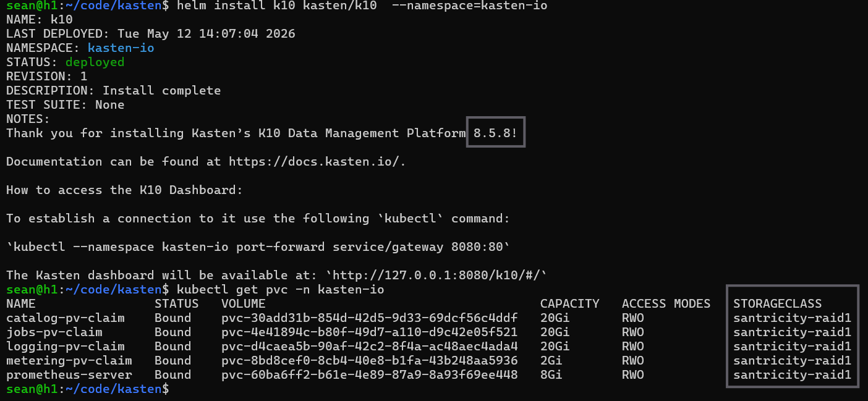Click the jobs-pv-claim PVC name
The height and width of the screenshot is (401, 868).
[x=54, y=332]
